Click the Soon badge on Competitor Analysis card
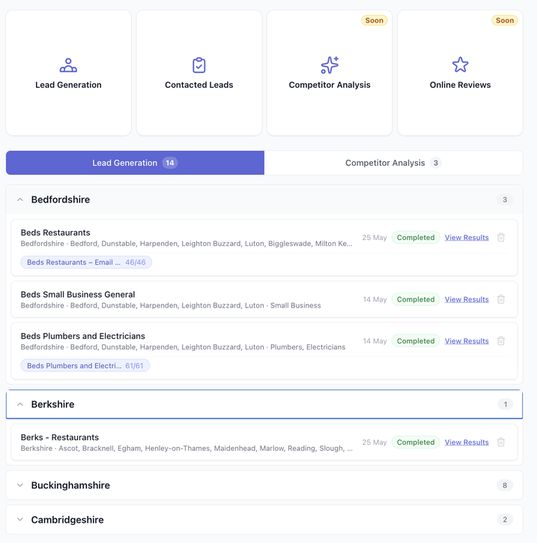The image size is (537, 543). point(374,20)
